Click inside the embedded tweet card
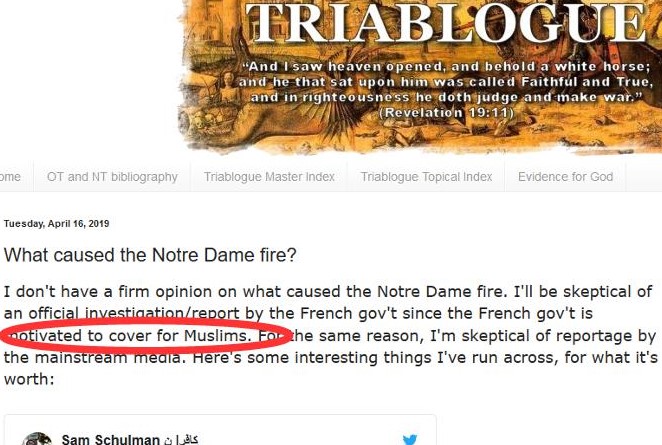 (x=220, y=430)
